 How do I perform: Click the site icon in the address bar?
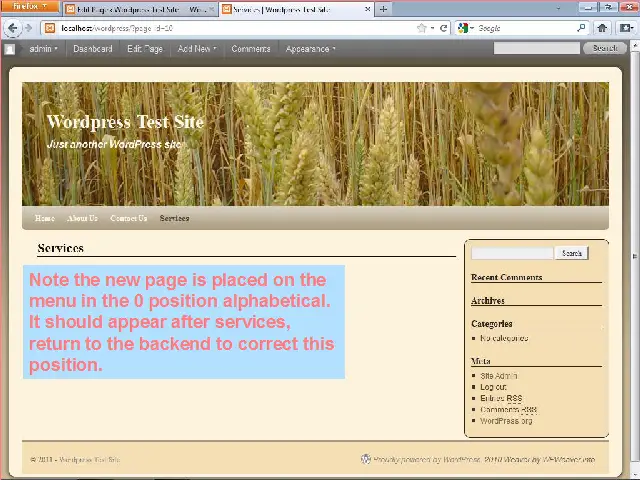click(50, 28)
